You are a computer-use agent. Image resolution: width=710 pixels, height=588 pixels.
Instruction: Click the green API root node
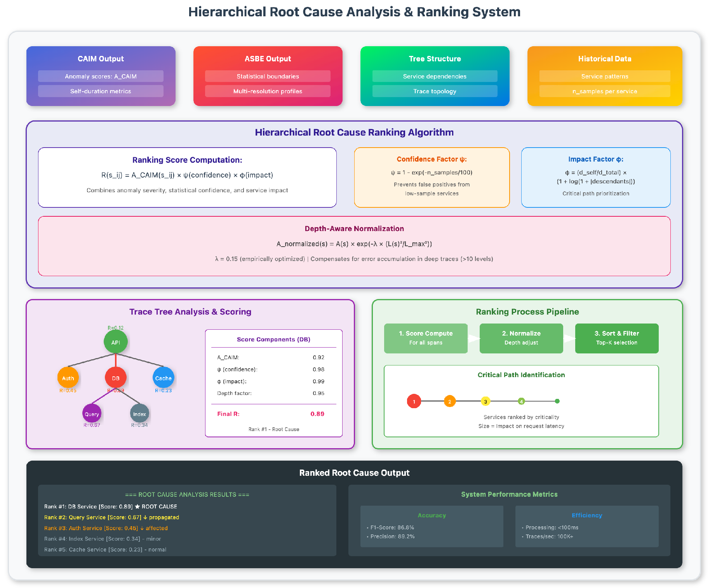tap(115, 342)
